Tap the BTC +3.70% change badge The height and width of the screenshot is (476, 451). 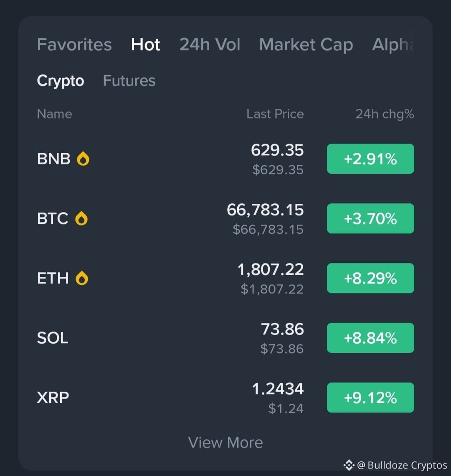click(370, 218)
